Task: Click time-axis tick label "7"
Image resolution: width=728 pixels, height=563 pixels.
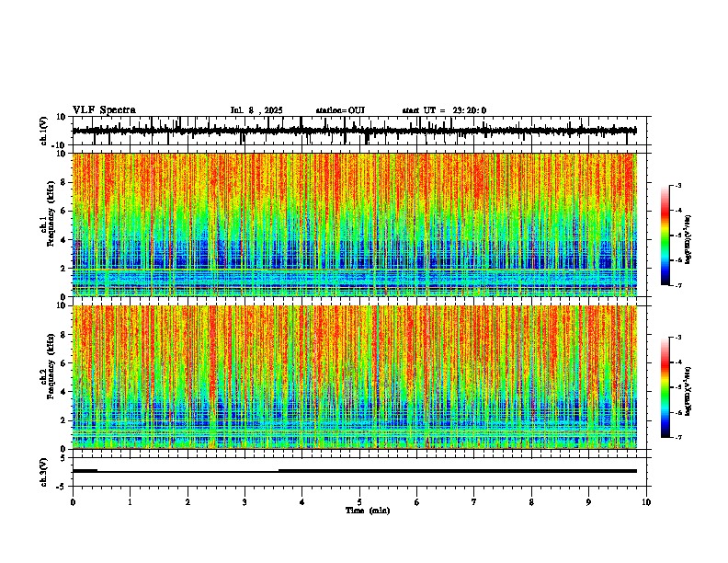Action: (x=474, y=502)
